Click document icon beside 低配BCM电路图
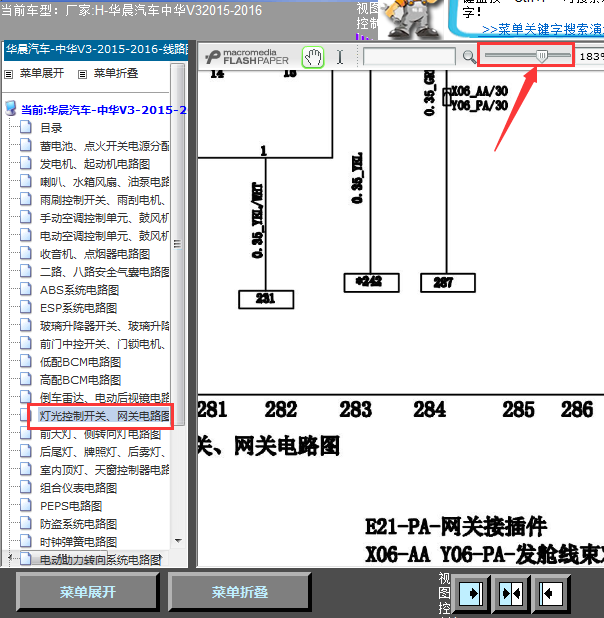The height and width of the screenshot is (618, 604). click(x=26, y=361)
